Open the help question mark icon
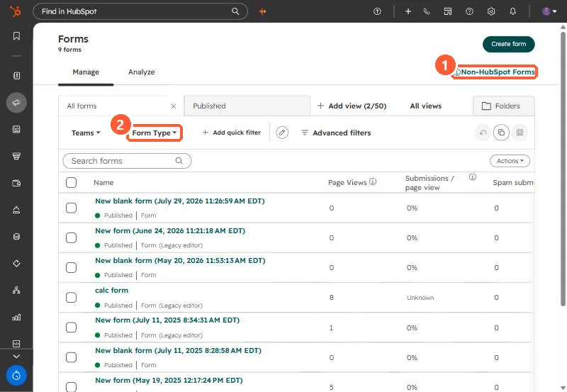This screenshot has width=567, height=392. pyautogui.click(x=469, y=11)
